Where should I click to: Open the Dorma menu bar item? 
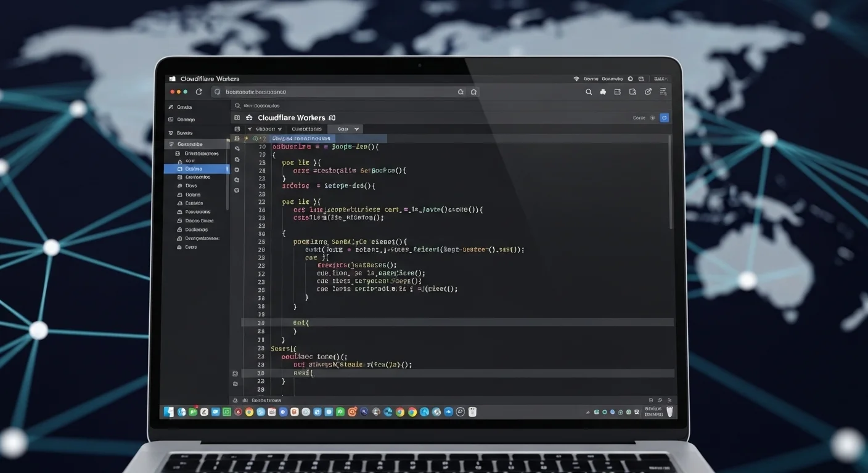pyautogui.click(x=591, y=79)
